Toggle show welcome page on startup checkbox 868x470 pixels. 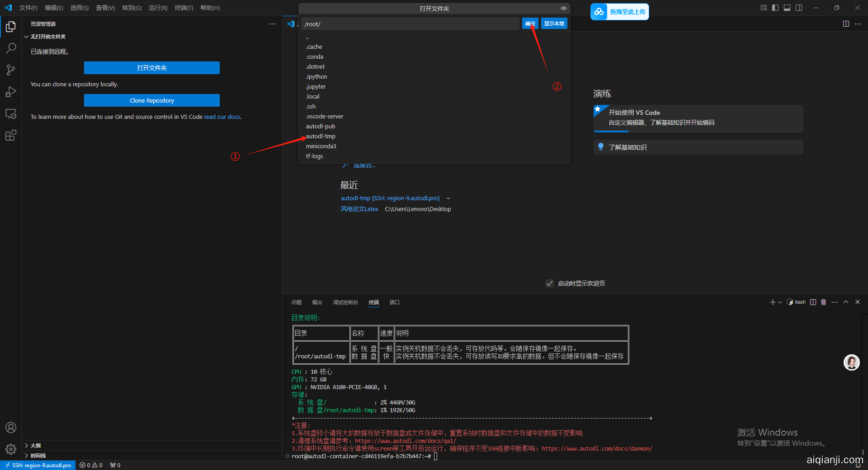tap(550, 283)
